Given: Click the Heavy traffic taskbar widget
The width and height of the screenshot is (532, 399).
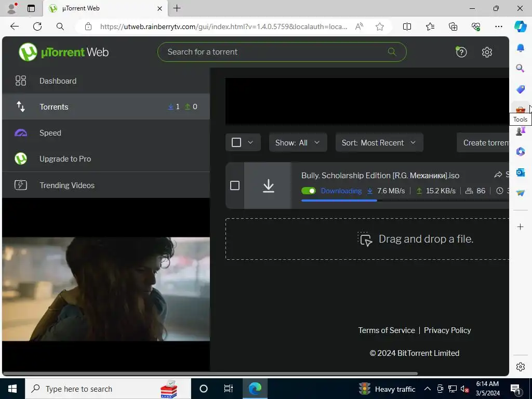Looking at the screenshot, I should coord(388,389).
